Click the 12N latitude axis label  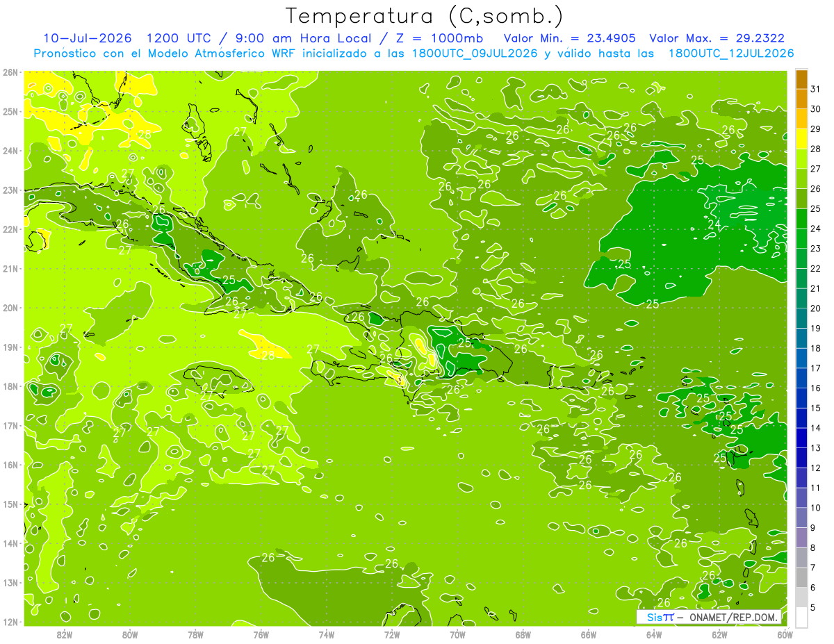(x=10, y=622)
